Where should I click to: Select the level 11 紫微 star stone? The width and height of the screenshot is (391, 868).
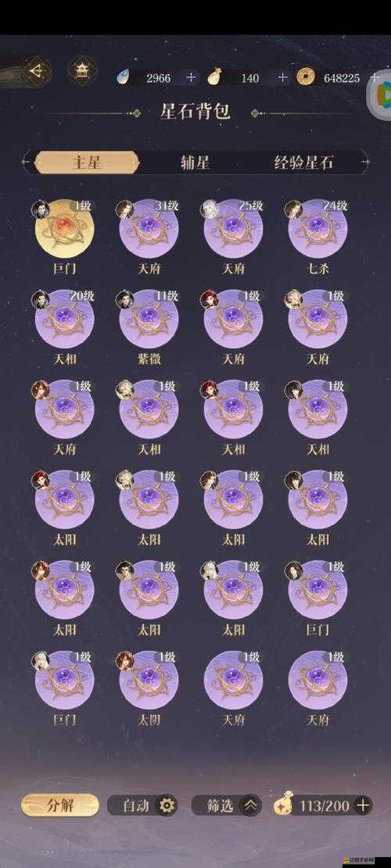tap(149, 319)
